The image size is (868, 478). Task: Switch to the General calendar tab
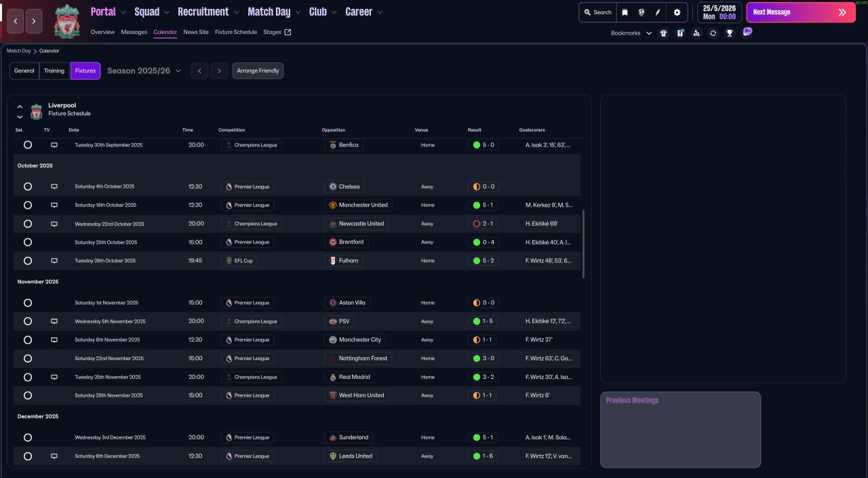point(24,71)
